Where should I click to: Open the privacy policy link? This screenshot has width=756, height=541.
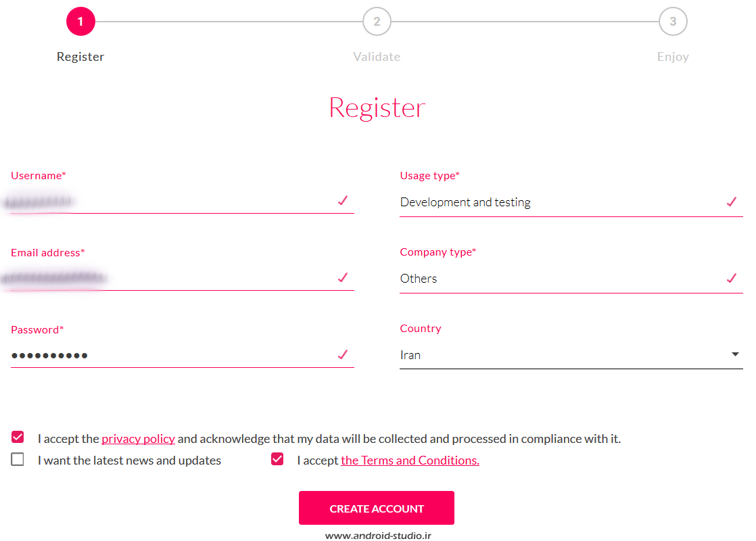[x=138, y=439]
